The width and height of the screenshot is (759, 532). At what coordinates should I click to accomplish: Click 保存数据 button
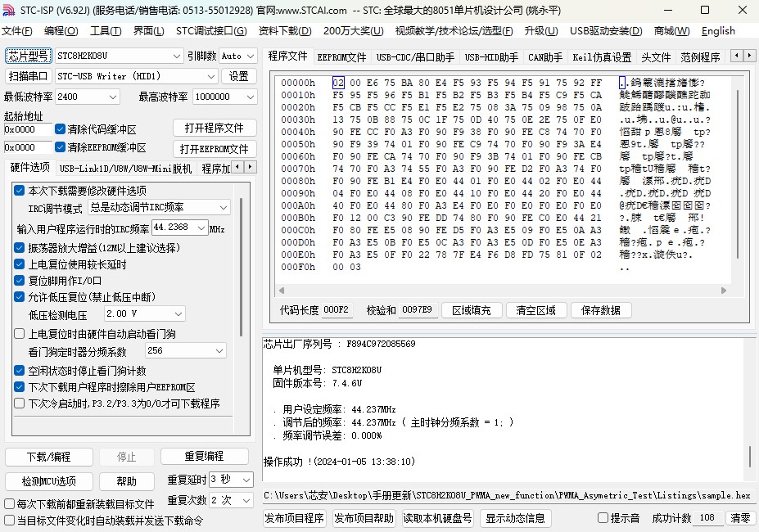(601, 311)
